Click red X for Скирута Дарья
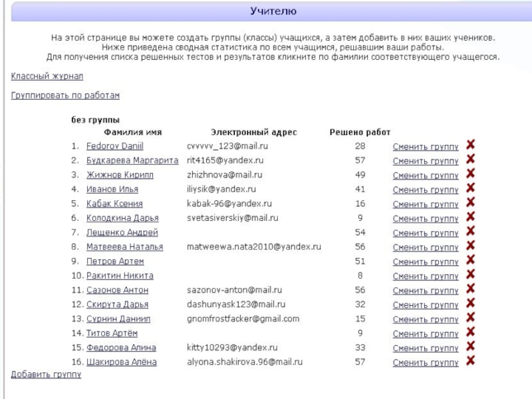This screenshot has height=399, width=532. 470,303
